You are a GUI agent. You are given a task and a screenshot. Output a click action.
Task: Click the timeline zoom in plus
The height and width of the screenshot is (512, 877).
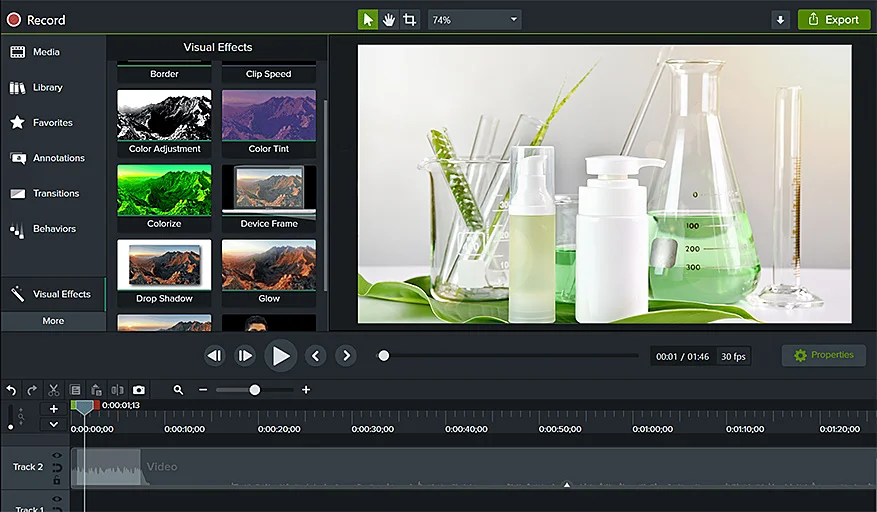coord(306,390)
